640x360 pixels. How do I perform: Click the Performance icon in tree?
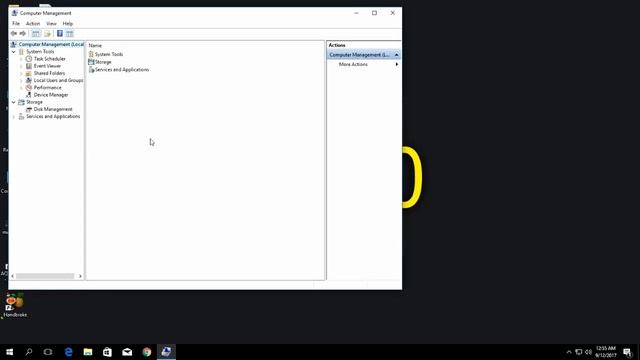pos(29,88)
